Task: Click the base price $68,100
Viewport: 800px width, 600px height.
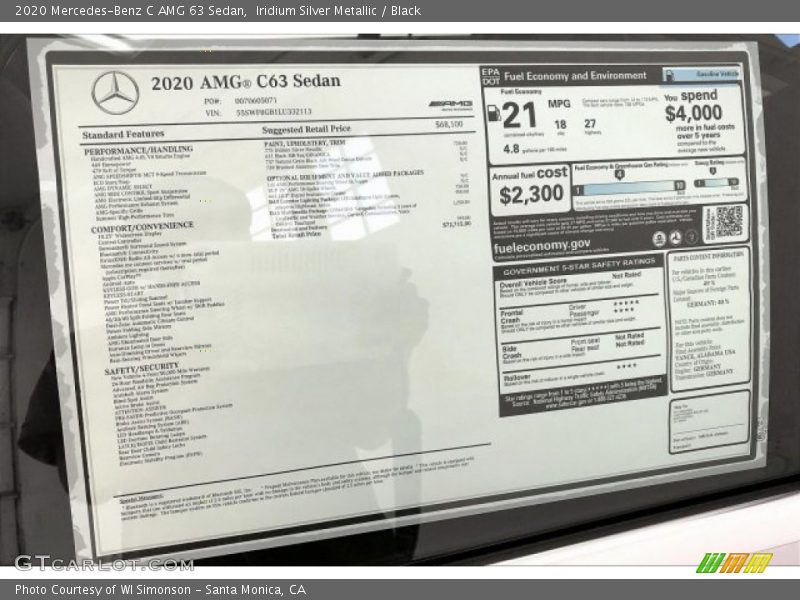Action: pos(449,124)
